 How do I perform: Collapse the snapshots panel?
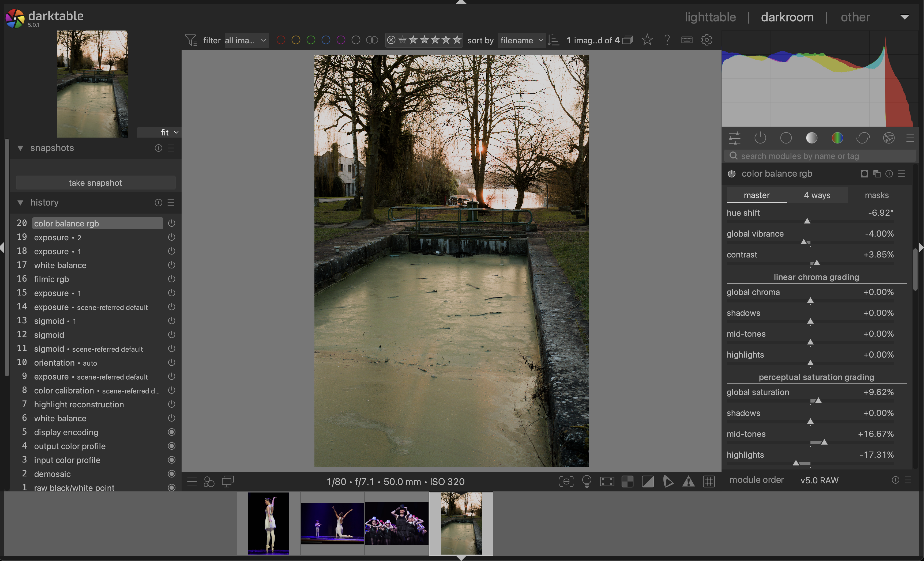(x=20, y=148)
